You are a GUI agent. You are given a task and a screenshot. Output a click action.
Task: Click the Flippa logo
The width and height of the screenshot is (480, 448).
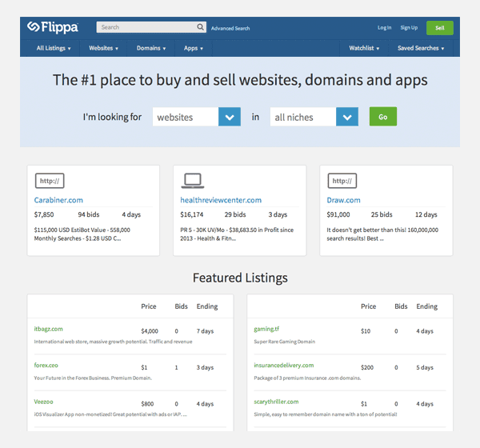pos(52,27)
